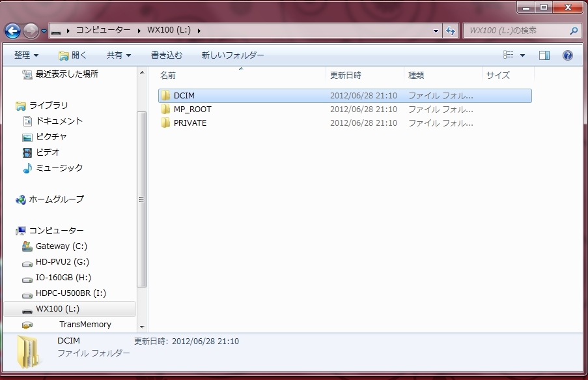Click 書き込む in the toolbar
The height and width of the screenshot is (380, 588).
pyautogui.click(x=167, y=55)
